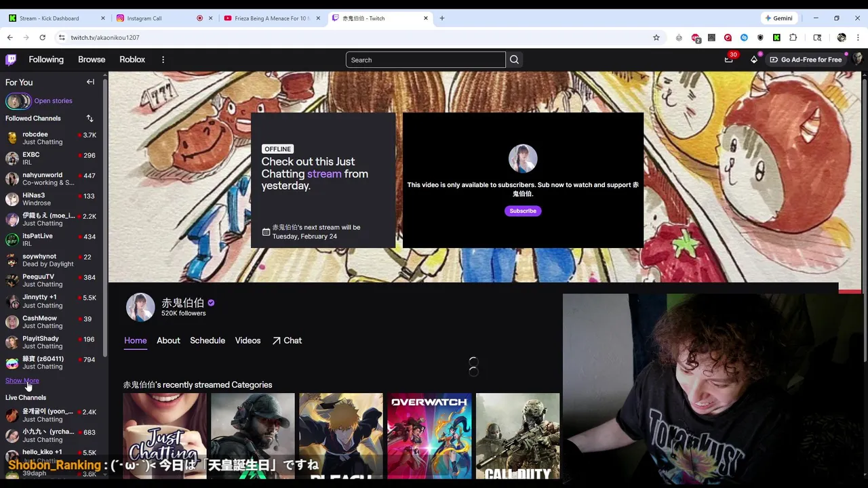Expand followed channels with Show More
Viewport: 868px width, 488px height.
(x=22, y=380)
